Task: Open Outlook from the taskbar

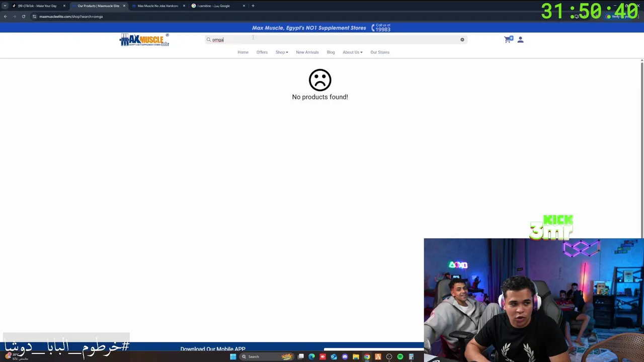Action: pyautogui.click(x=334, y=356)
